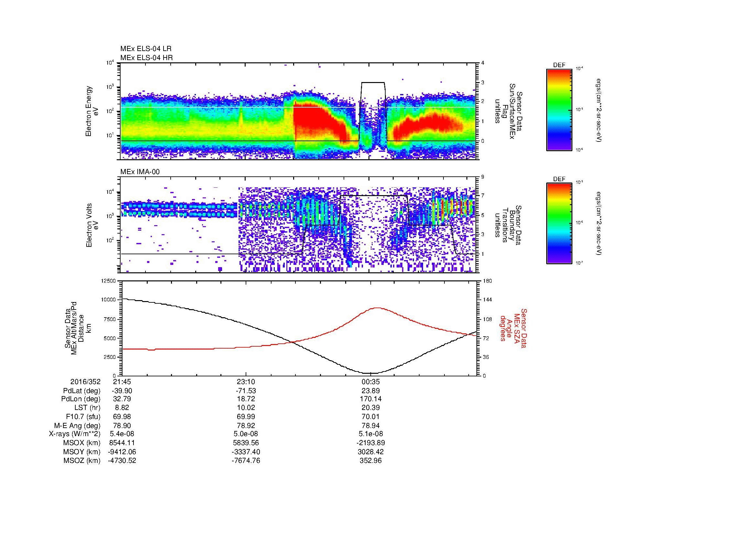Click the MSOX value -2193.89
The height and width of the screenshot is (534, 756).
pyautogui.click(x=371, y=443)
